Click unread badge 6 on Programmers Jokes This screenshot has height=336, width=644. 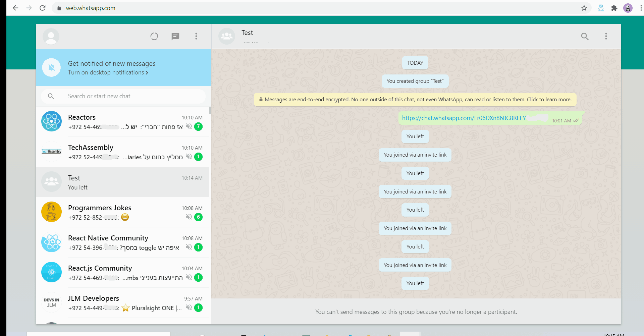point(199,217)
